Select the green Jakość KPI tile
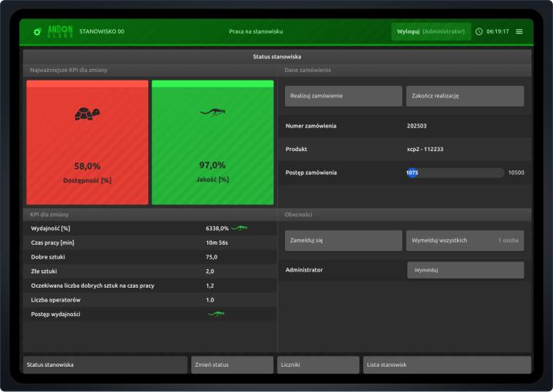This screenshot has height=392, width=553. (212, 143)
